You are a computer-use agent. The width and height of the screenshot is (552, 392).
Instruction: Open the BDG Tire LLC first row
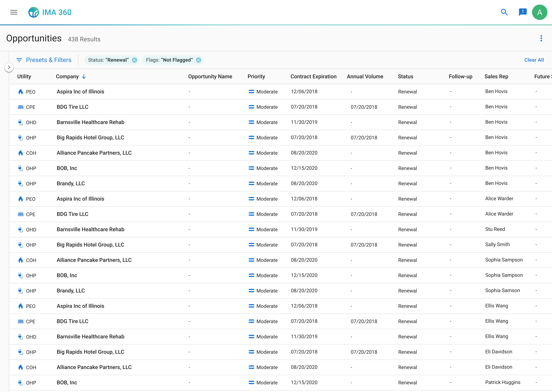(x=73, y=107)
